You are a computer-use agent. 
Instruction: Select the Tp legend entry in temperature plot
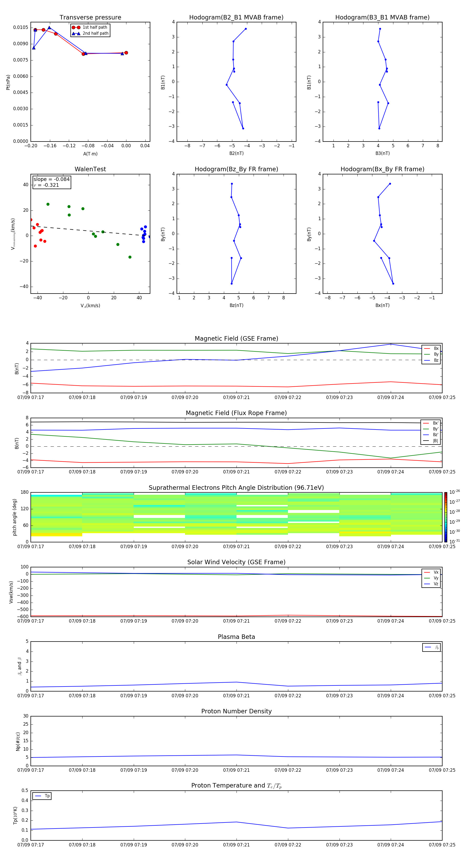point(42,796)
